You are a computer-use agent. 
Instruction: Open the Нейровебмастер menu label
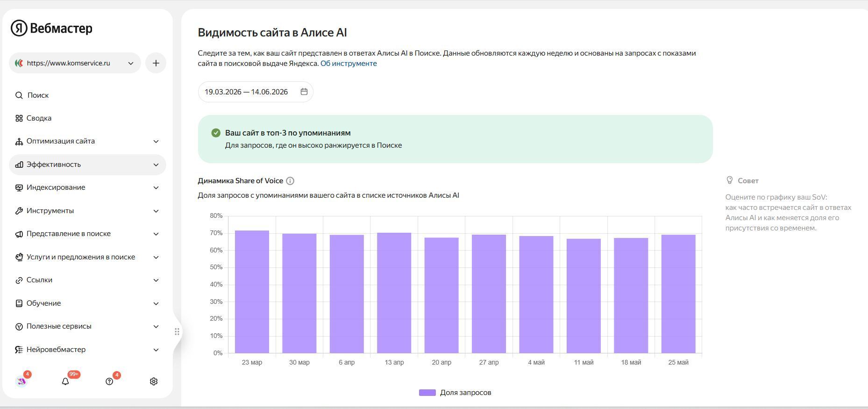(56, 350)
